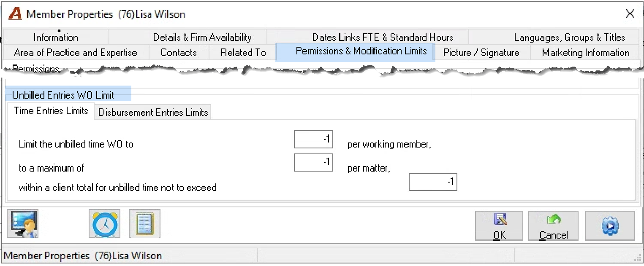Discard changes with the Cancel button
Viewport: 644px width, 266px height.
coord(554,226)
